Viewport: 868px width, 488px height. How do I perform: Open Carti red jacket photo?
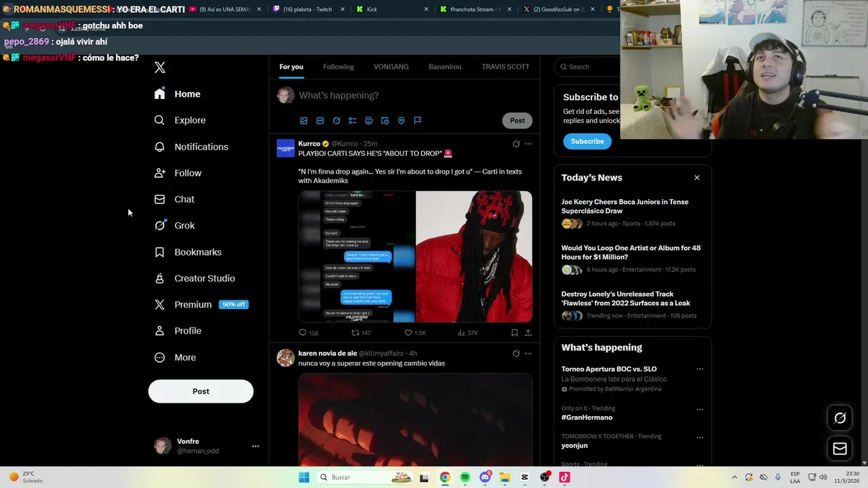pyautogui.click(x=474, y=257)
